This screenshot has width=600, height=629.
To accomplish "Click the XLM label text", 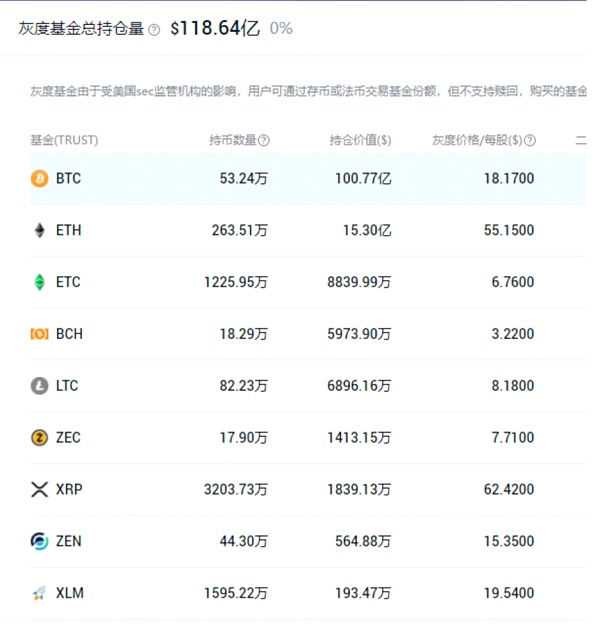I will [70, 593].
